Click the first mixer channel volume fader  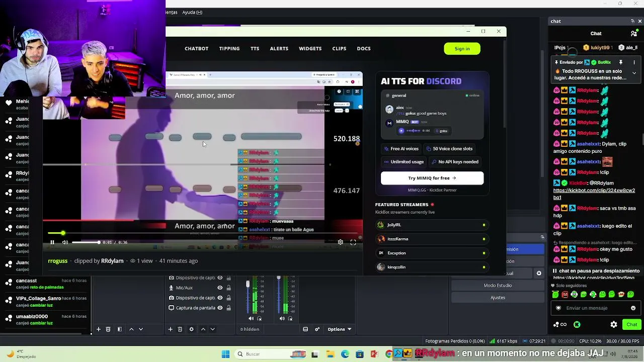pos(248,285)
